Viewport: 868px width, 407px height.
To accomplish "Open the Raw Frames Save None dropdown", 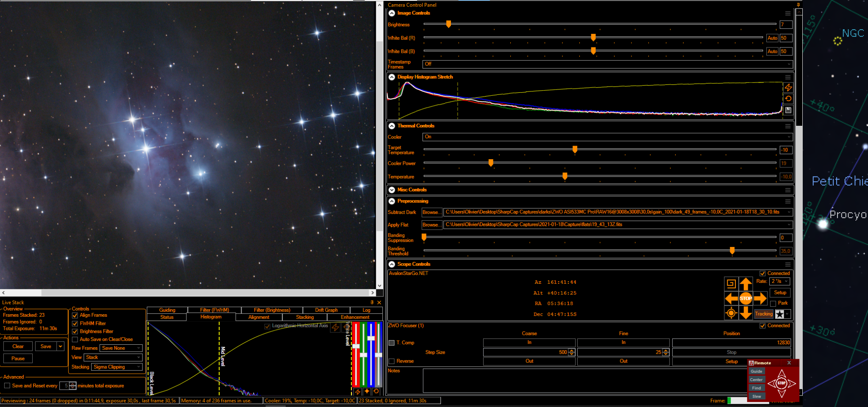I will coord(121,348).
